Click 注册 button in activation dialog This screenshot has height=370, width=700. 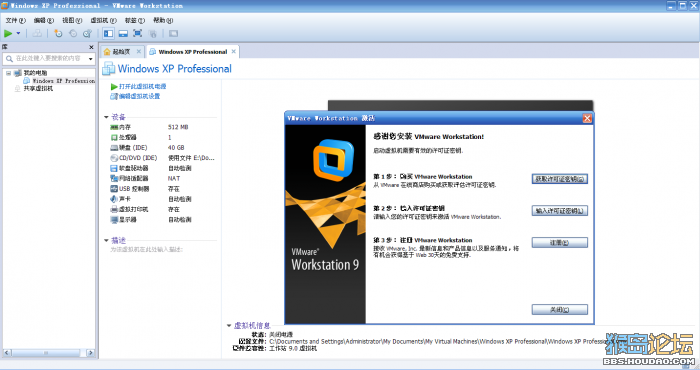pyautogui.click(x=559, y=243)
